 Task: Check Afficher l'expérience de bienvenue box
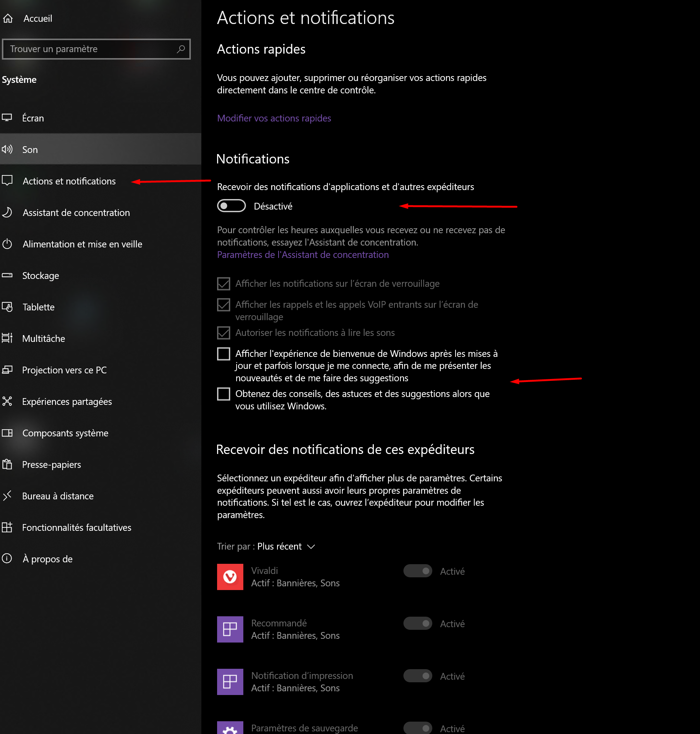[223, 354]
